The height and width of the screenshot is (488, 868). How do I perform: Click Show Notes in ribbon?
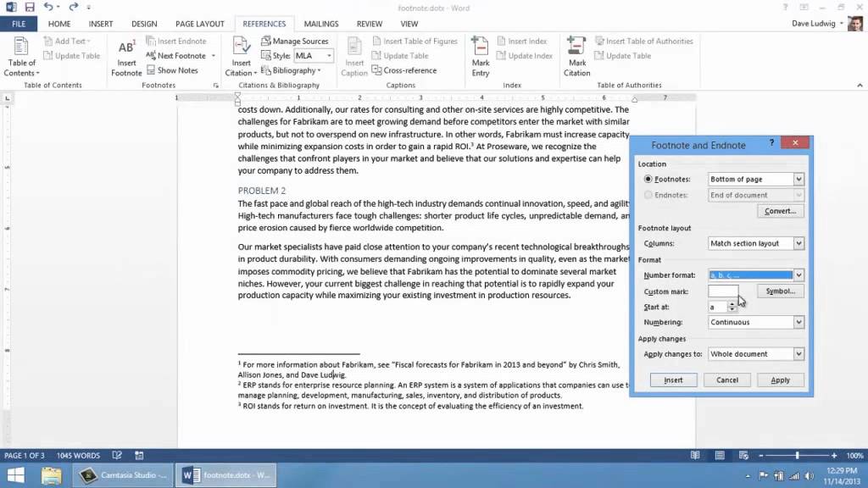172,70
